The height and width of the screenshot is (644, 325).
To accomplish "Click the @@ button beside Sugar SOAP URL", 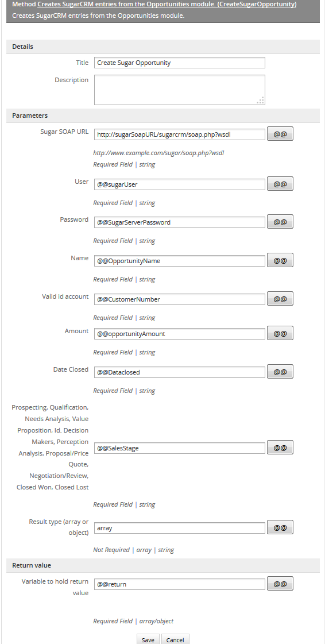I will click(280, 134).
